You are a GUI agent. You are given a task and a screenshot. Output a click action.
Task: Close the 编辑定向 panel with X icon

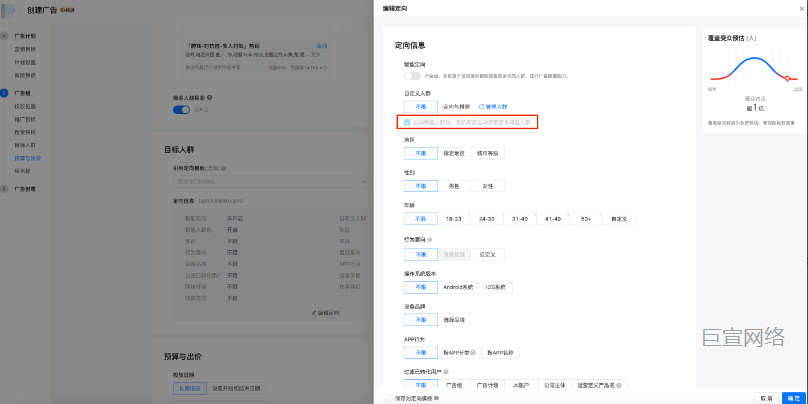click(x=801, y=8)
